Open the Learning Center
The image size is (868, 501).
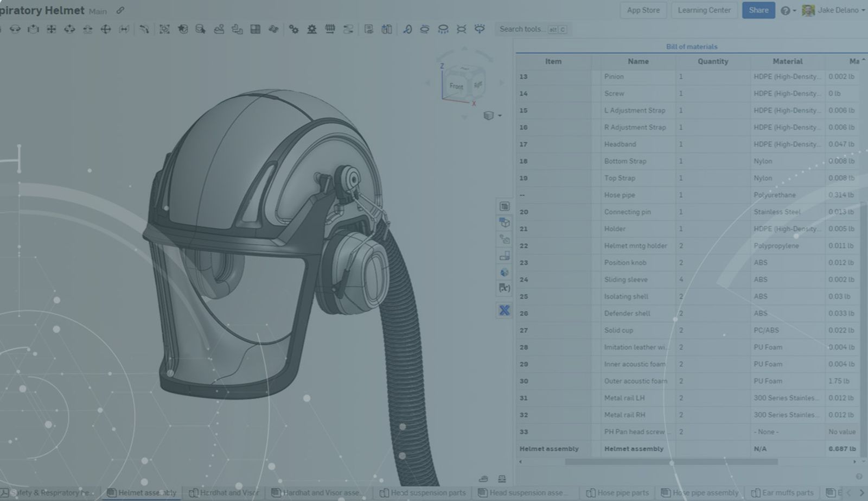click(x=704, y=10)
